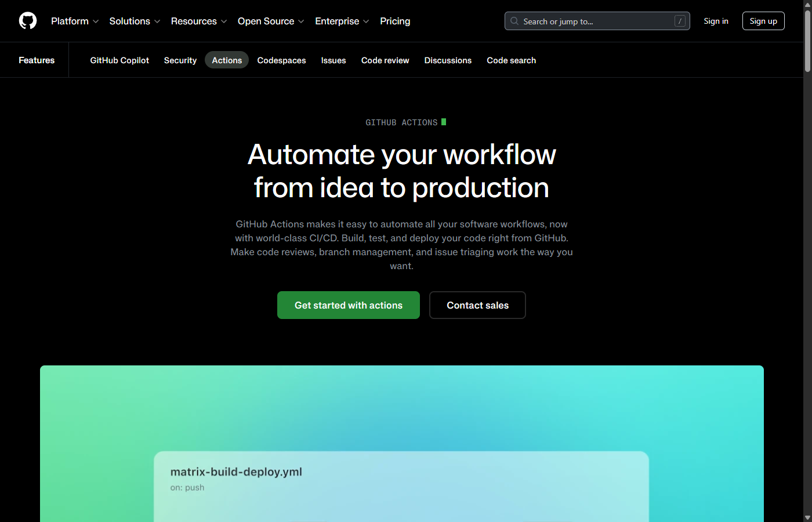This screenshot has height=522, width=812.
Task: Select the Platform chevron icon
Action: coord(96,21)
